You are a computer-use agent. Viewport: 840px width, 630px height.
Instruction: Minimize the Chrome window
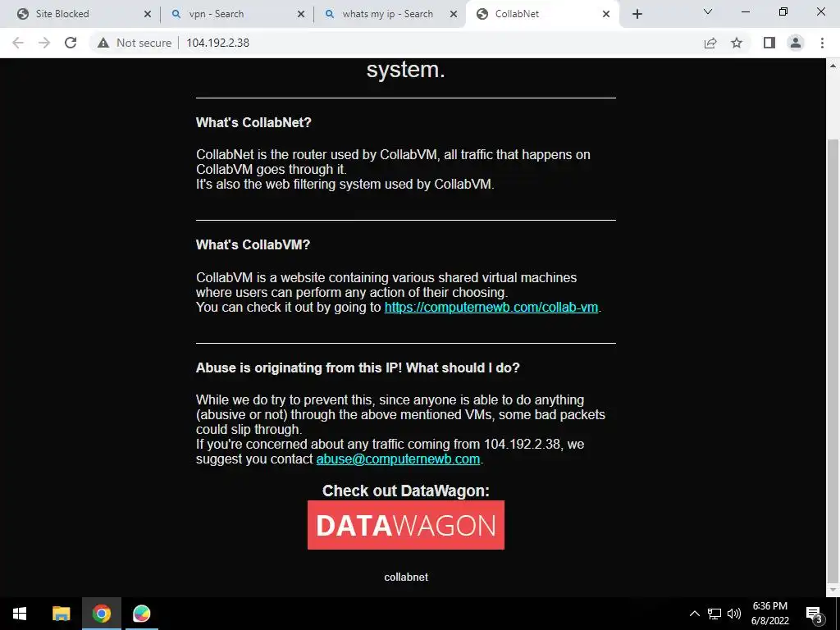(x=746, y=11)
